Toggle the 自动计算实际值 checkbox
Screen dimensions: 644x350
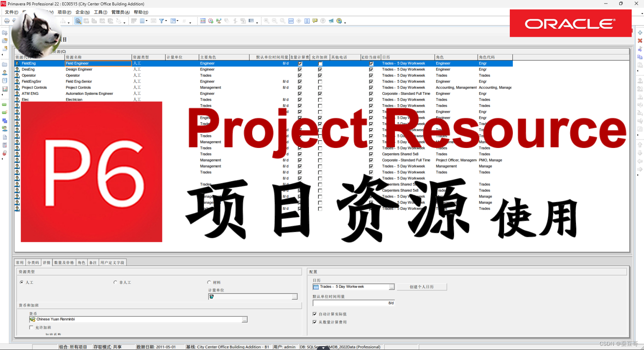315,314
